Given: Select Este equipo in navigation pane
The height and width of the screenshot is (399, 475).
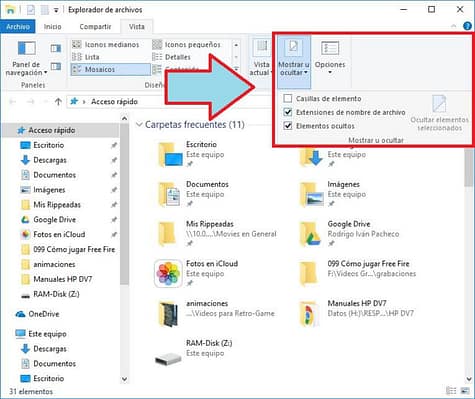Looking at the screenshot, I should point(47,334).
